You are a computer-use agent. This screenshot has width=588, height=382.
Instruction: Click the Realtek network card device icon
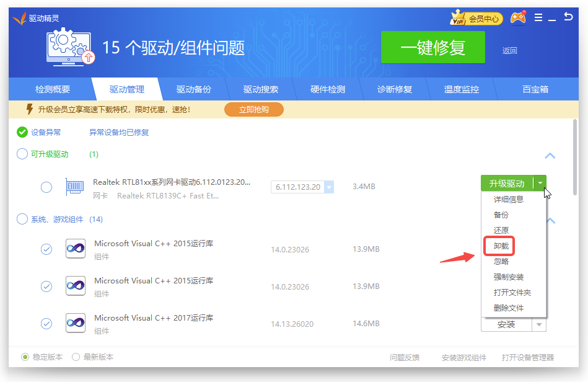click(x=74, y=187)
